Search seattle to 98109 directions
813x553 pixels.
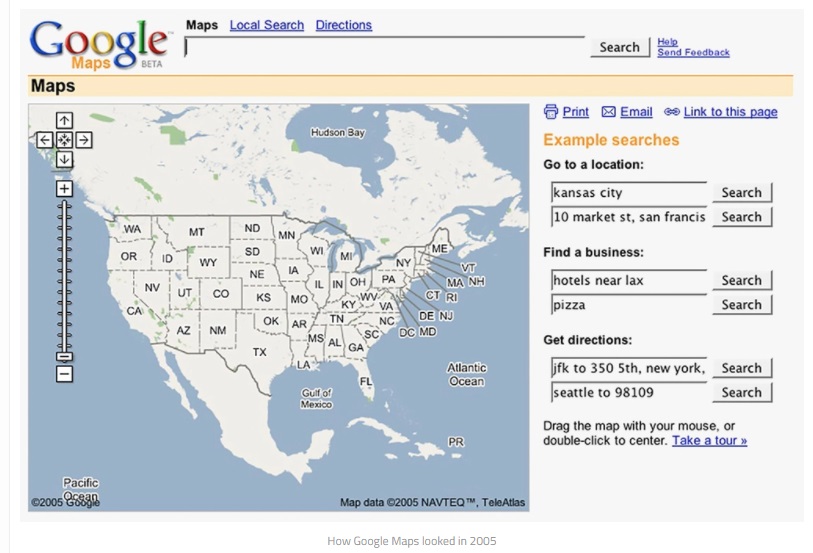pyautogui.click(x=741, y=393)
